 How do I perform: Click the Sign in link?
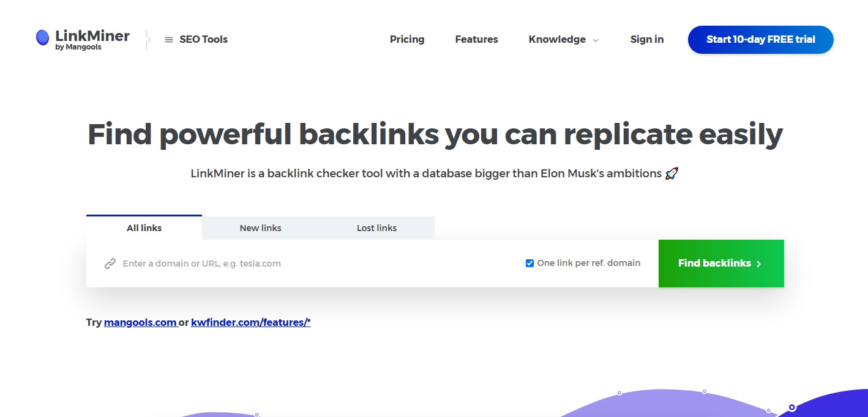pos(647,39)
